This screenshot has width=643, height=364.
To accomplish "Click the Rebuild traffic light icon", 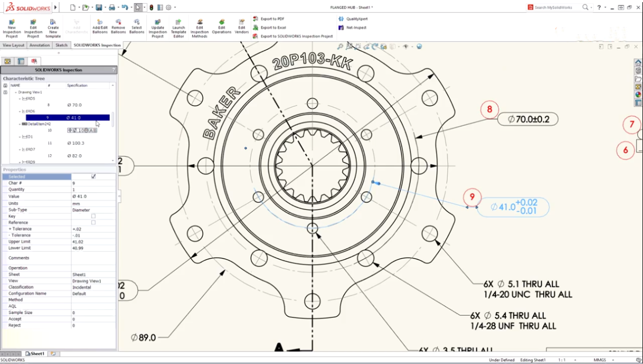I will coord(151,7).
